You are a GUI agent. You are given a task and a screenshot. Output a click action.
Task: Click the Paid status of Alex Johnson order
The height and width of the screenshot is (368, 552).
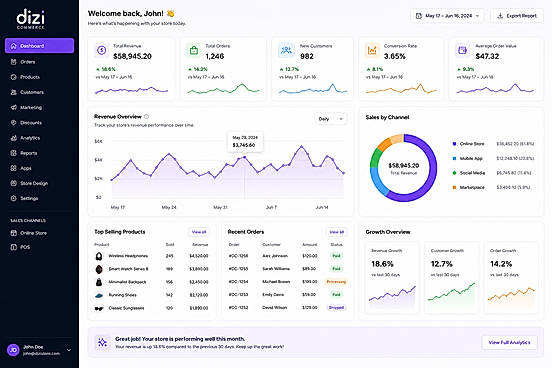pyautogui.click(x=336, y=256)
